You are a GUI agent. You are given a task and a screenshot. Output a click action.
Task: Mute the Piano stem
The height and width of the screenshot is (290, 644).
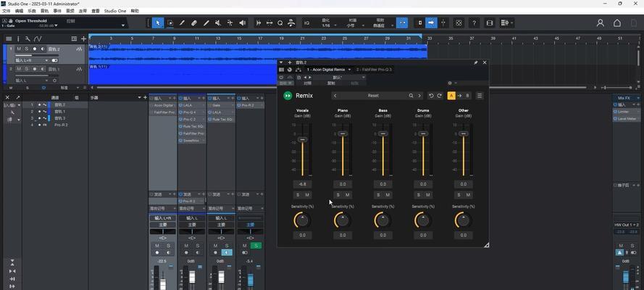pyautogui.click(x=348, y=195)
